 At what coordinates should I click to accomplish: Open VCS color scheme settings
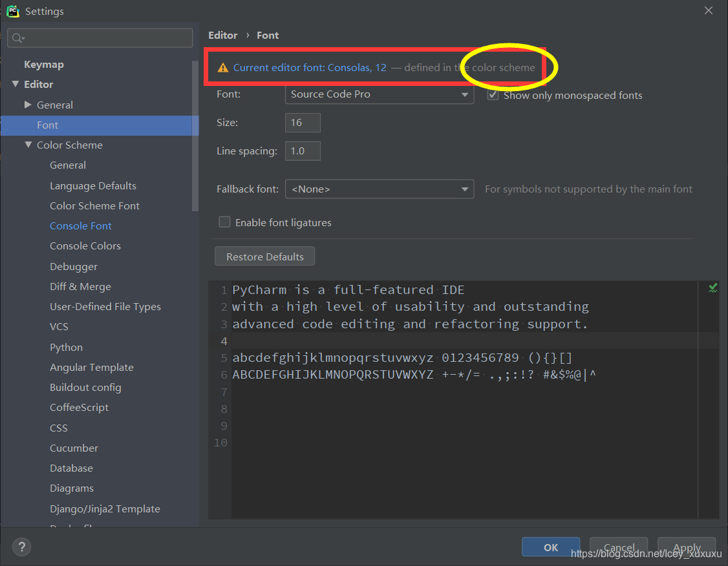pos(59,326)
